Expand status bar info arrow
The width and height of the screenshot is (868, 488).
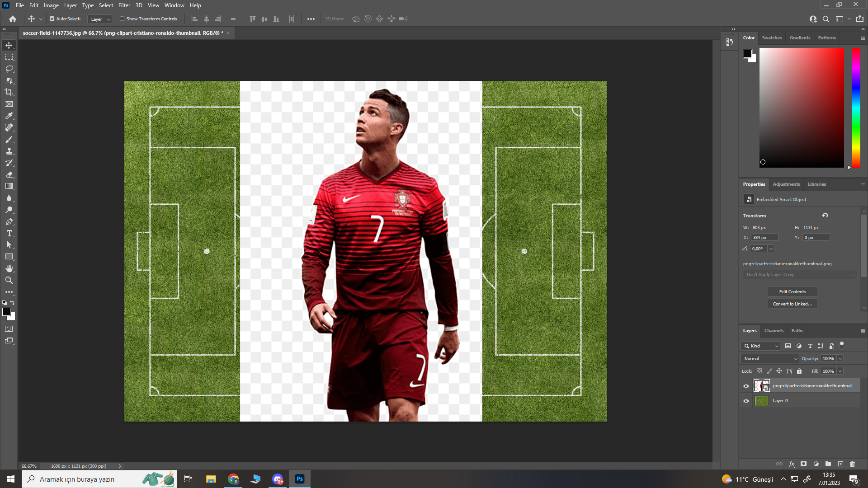tap(120, 466)
